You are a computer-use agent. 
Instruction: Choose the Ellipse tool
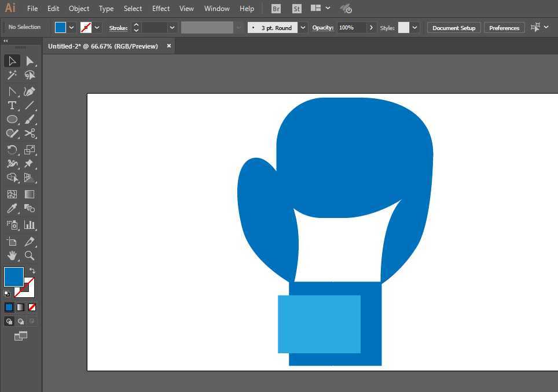click(12, 119)
